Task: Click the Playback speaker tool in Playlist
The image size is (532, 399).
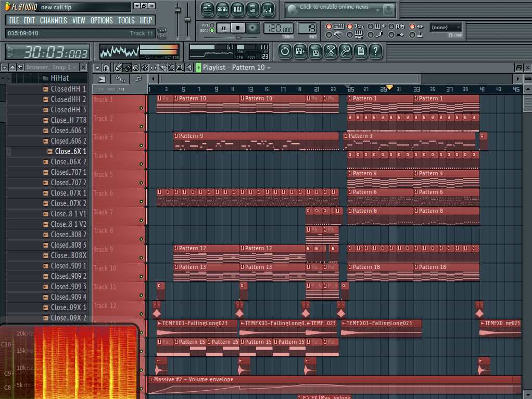Action: [188, 68]
